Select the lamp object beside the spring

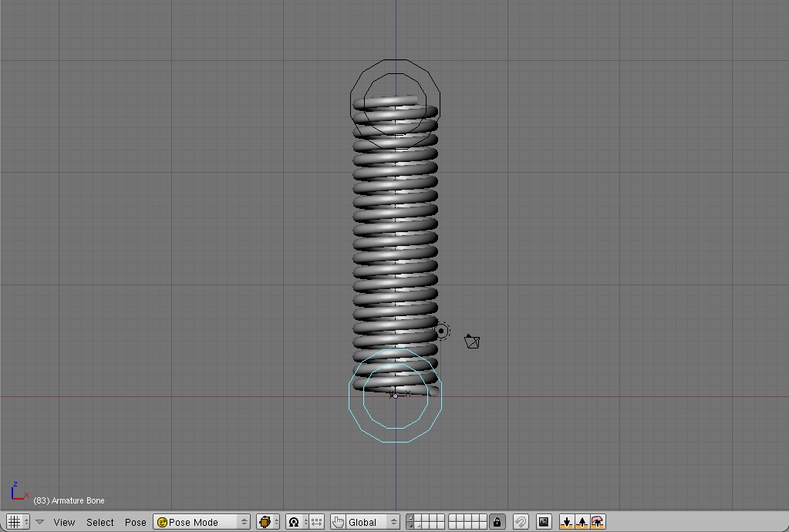pos(441,331)
